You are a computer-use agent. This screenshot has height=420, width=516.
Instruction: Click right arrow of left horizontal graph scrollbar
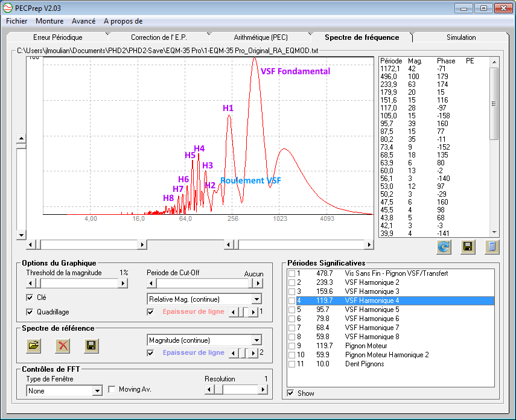coord(142,244)
